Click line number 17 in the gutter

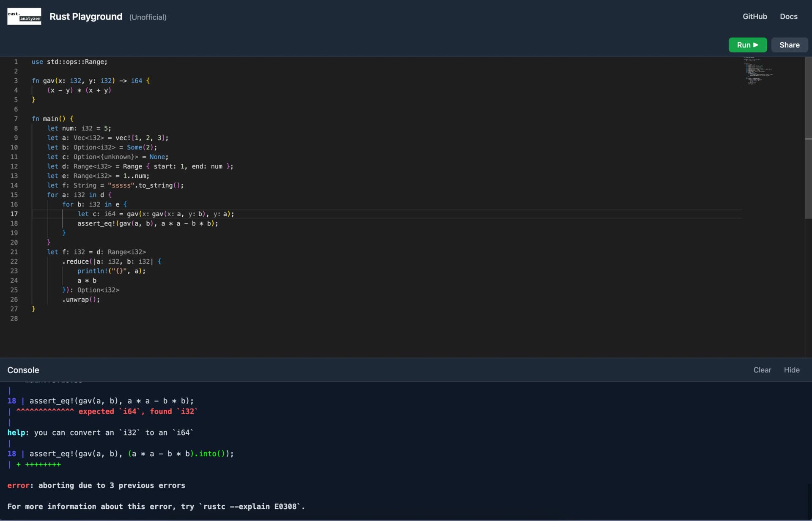click(x=14, y=214)
